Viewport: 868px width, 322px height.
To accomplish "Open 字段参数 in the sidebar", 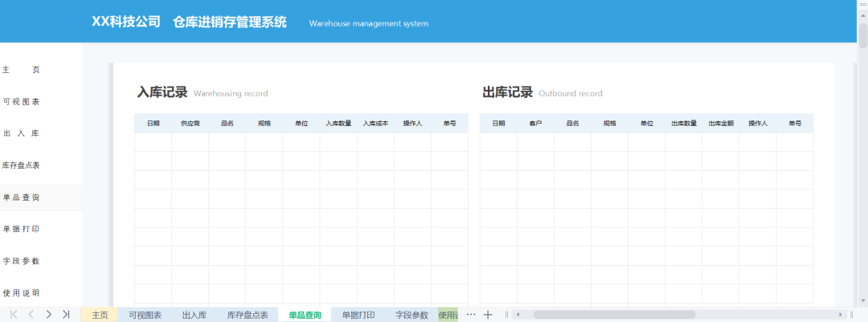I will click(21, 261).
